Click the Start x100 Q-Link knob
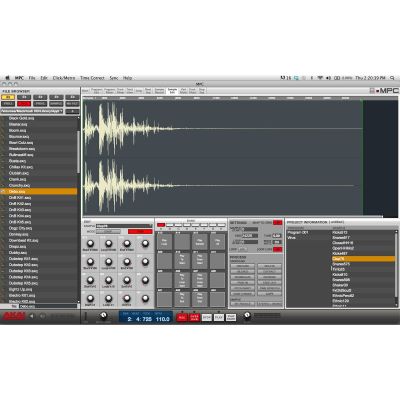 [90, 244]
